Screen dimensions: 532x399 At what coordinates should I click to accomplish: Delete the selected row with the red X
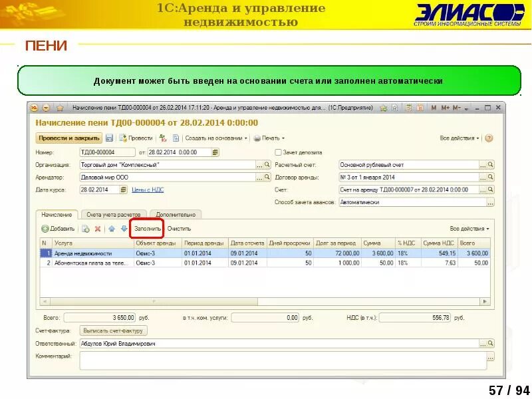coord(98,229)
